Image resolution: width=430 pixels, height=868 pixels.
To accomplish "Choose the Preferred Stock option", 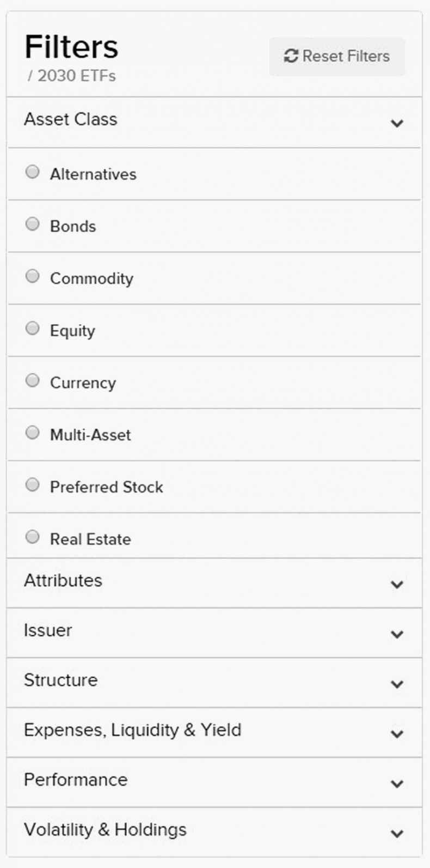I will coord(33,485).
